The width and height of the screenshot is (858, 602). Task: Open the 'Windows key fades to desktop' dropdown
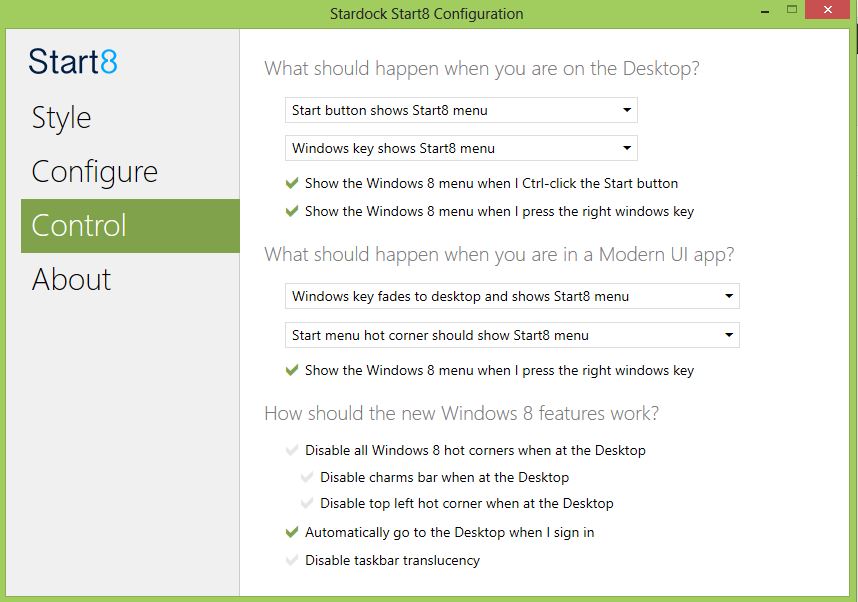(x=512, y=296)
